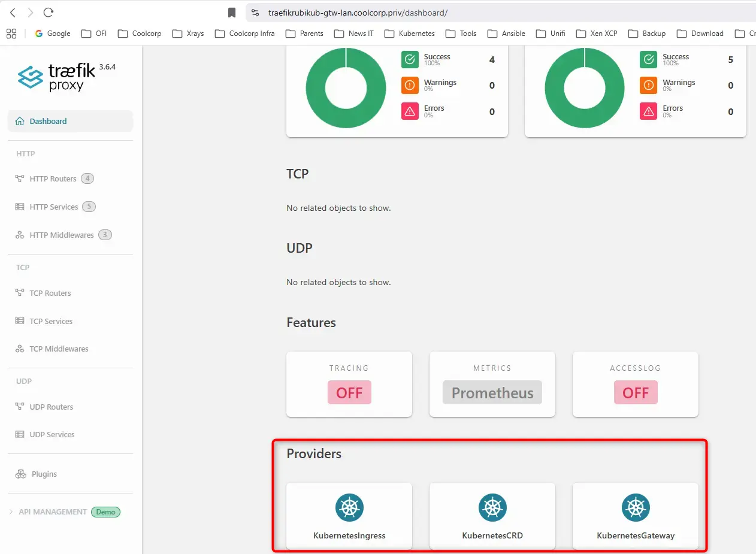Toggle the AccessLog OFF indicator

[x=636, y=392]
